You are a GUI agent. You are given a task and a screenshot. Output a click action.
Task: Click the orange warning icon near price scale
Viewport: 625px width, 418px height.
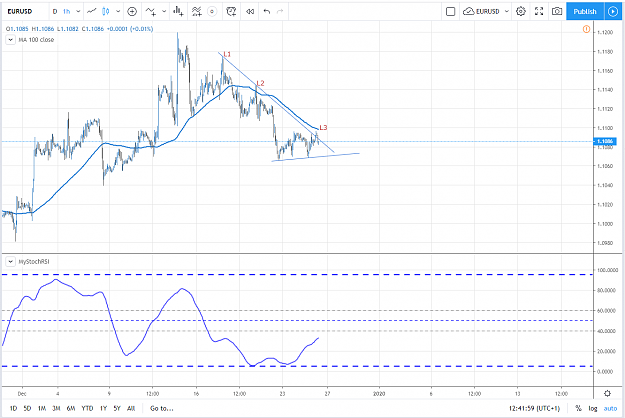pyautogui.click(x=586, y=29)
